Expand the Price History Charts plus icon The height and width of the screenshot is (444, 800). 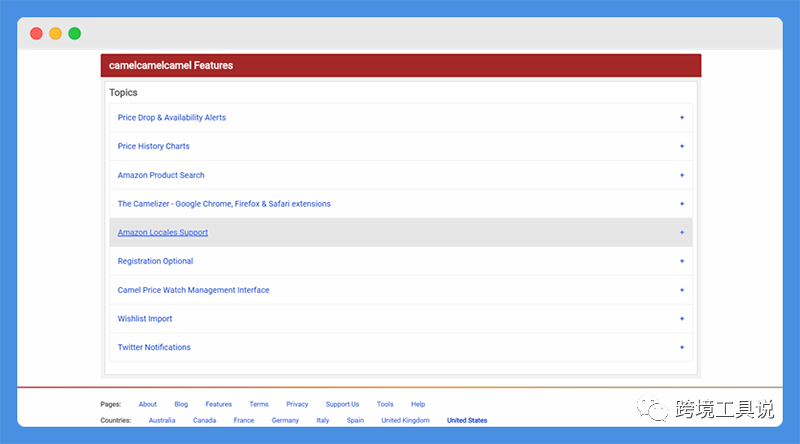coord(682,146)
